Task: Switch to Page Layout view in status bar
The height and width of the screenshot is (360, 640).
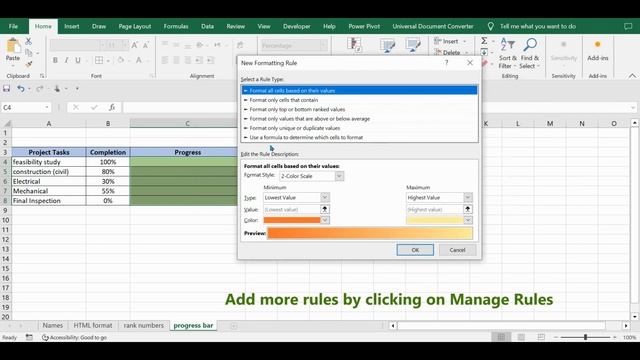Action: (x=521, y=337)
